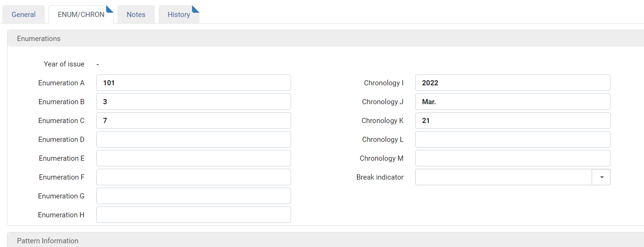Viewport: 644px width, 247px height.
Task: Open the Notes tab
Action: point(136,15)
